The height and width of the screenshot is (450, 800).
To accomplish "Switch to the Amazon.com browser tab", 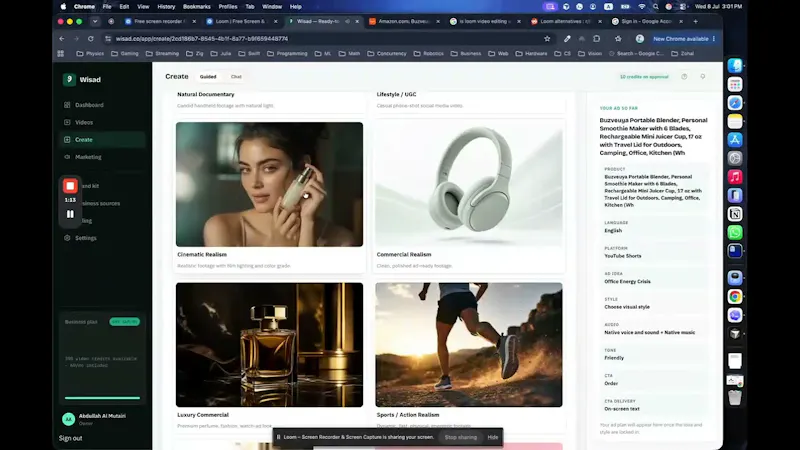I will (x=403, y=21).
